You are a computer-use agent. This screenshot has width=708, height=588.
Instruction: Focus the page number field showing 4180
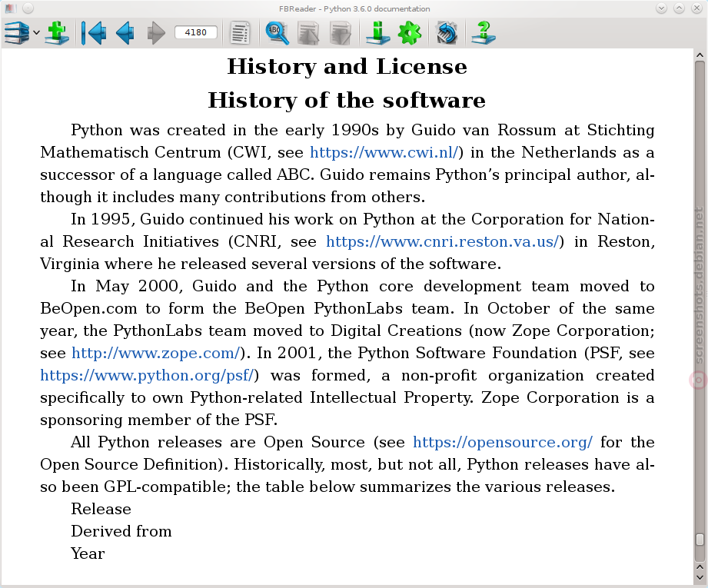point(195,32)
